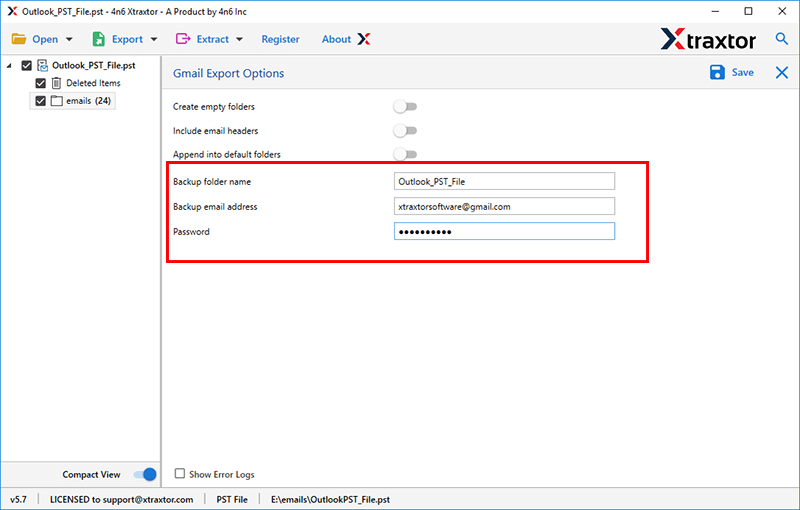
Task: Click the emails folder icon
Action: [57, 101]
